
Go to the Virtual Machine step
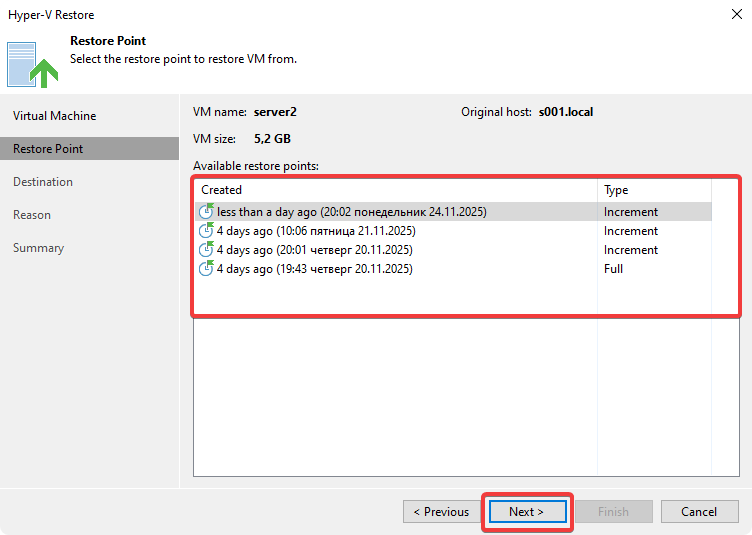click(x=55, y=116)
